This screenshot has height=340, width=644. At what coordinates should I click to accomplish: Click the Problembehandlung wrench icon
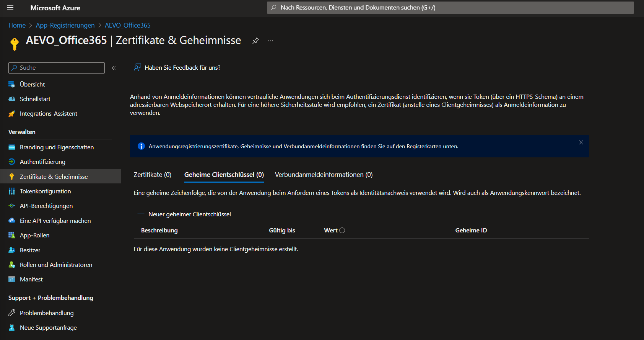[12, 313]
